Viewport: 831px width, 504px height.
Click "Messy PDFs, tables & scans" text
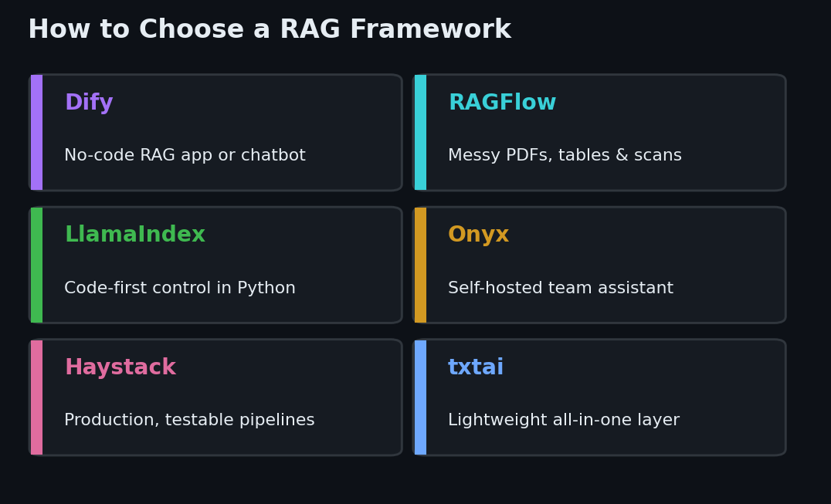click(x=565, y=155)
